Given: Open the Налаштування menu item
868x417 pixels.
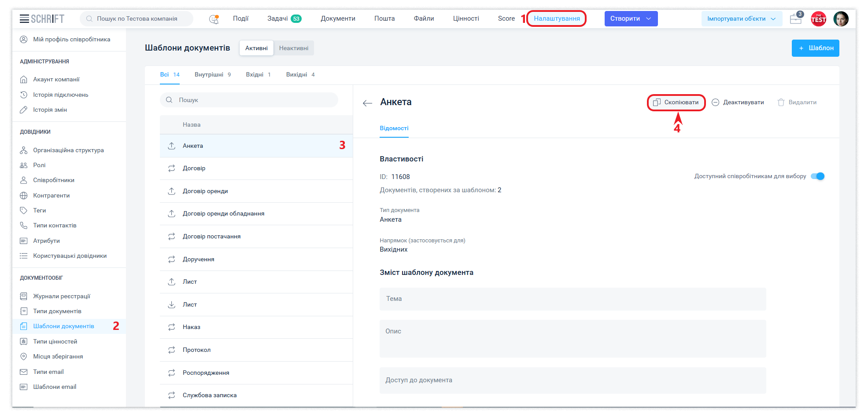Looking at the screenshot, I should [557, 18].
